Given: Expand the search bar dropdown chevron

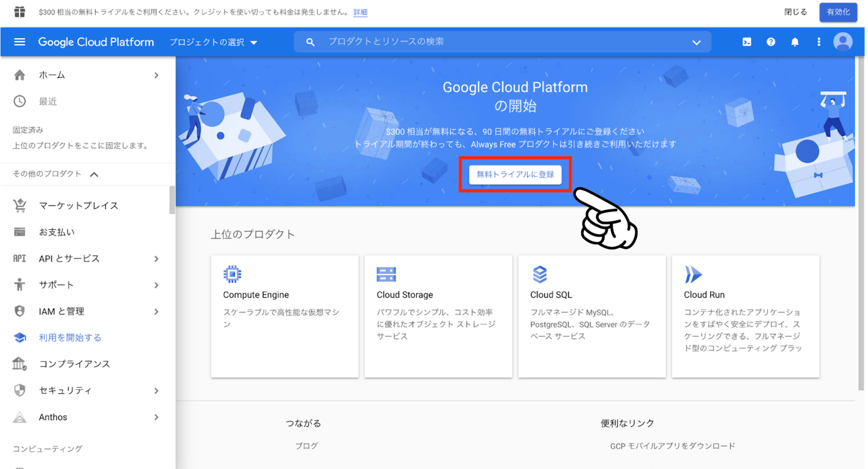Looking at the screenshot, I should click(696, 42).
